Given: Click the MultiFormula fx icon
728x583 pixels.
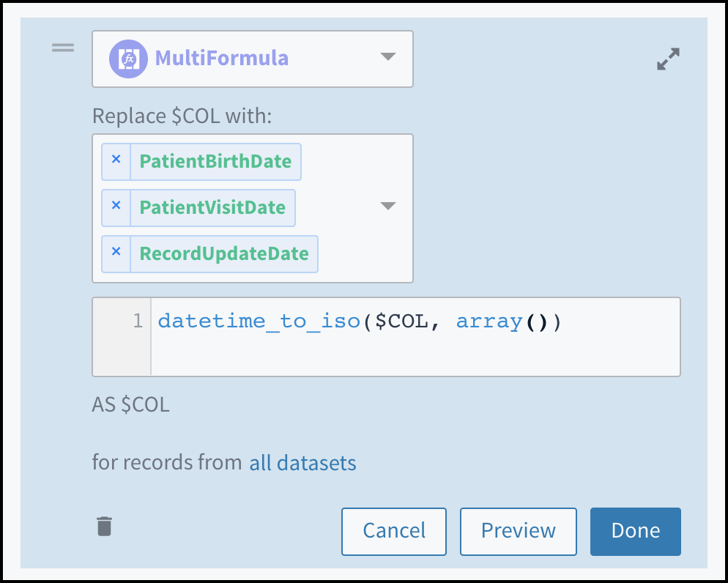Looking at the screenshot, I should click(128, 59).
